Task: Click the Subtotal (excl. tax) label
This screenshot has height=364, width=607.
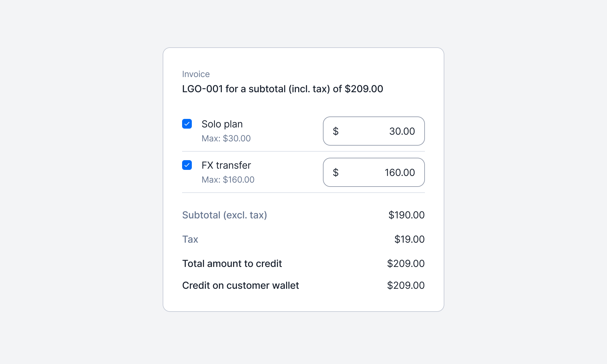Action: pos(224,215)
